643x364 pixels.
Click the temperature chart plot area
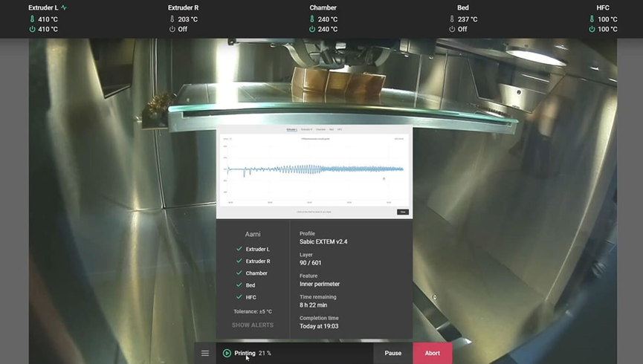(x=314, y=169)
